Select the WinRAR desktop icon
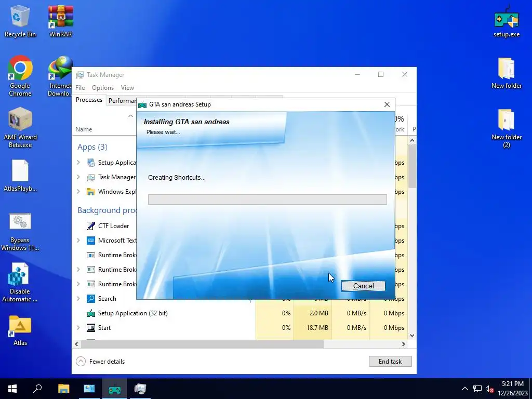The image size is (532, 399). pos(60,21)
